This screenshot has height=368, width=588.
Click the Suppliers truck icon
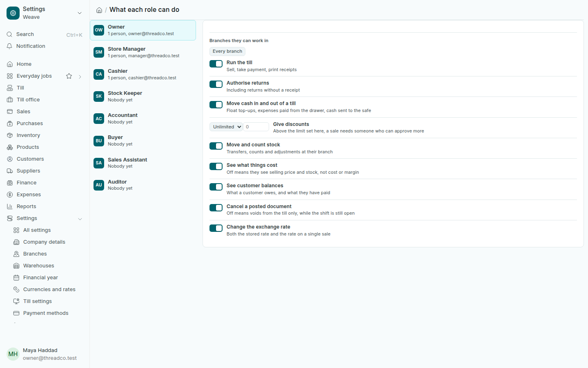point(10,171)
